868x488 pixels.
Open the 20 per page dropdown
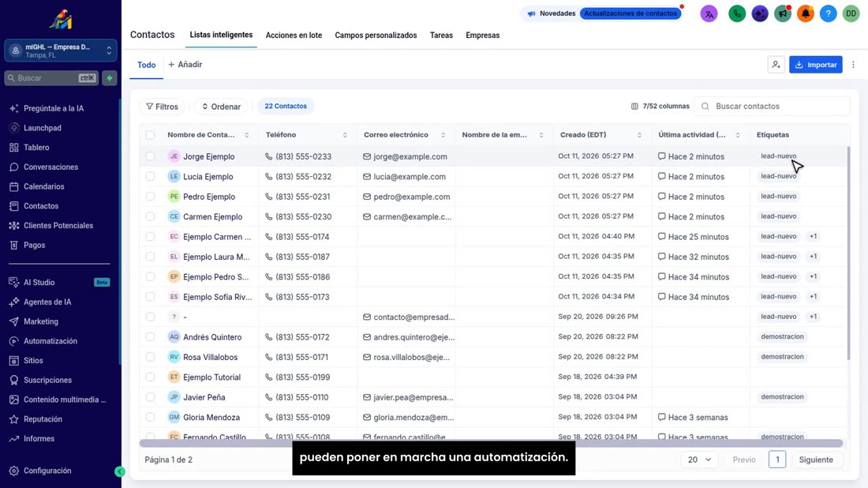(699, 460)
